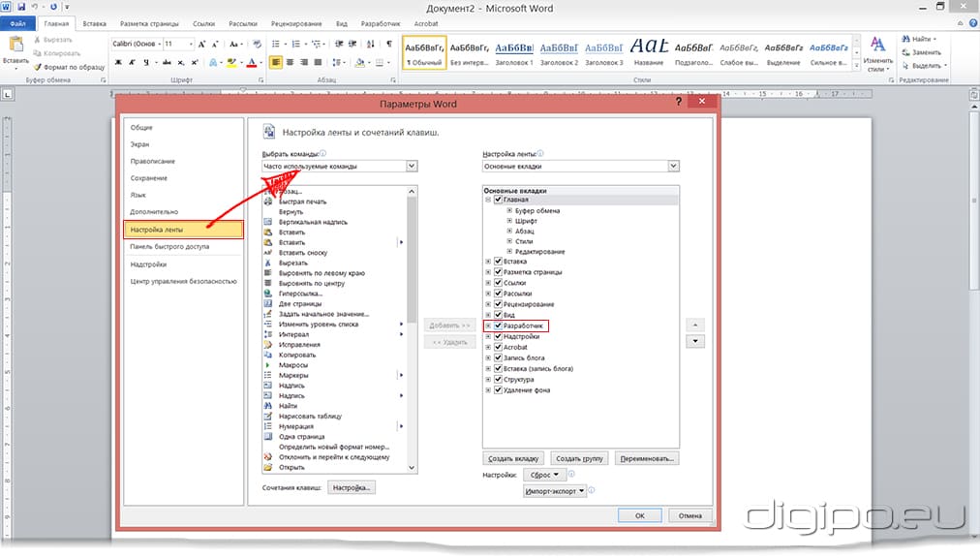Open the Вставка ribbon tab
The width and height of the screenshot is (980, 558).
94,24
